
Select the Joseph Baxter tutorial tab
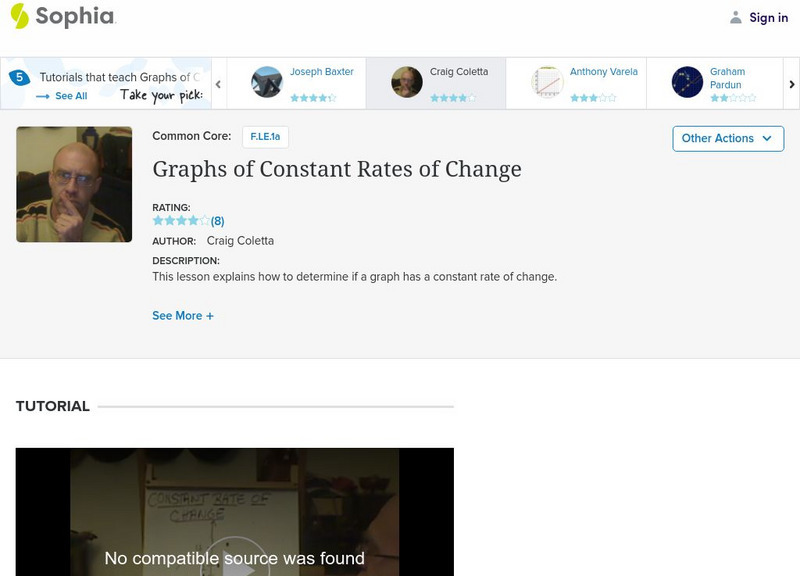321,72
